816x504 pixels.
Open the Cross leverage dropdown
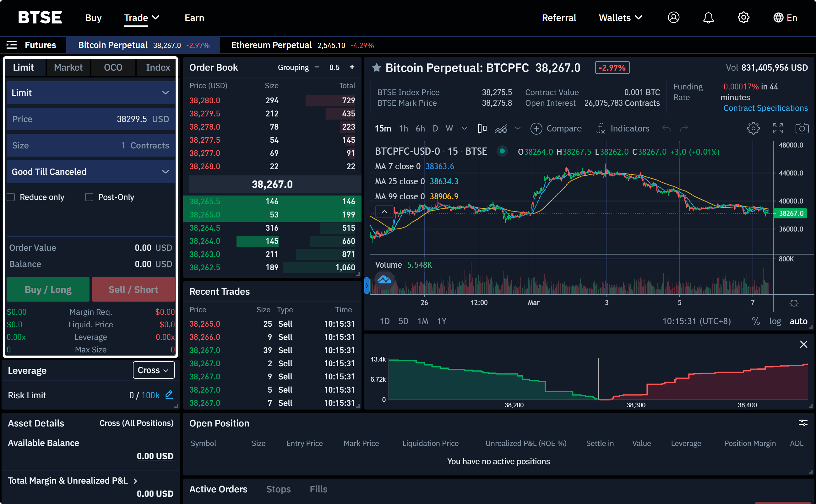pyautogui.click(x=154, y=370)
